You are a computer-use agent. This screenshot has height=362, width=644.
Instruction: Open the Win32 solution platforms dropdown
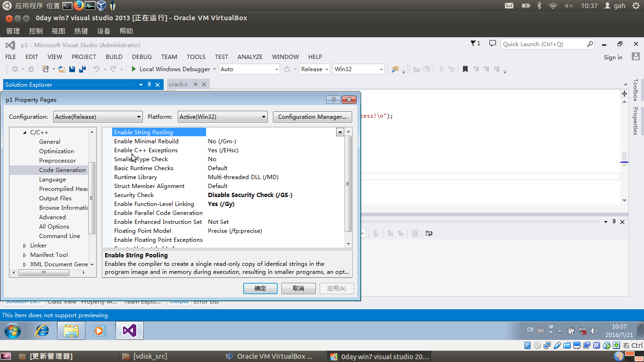(x=359, y=69)
